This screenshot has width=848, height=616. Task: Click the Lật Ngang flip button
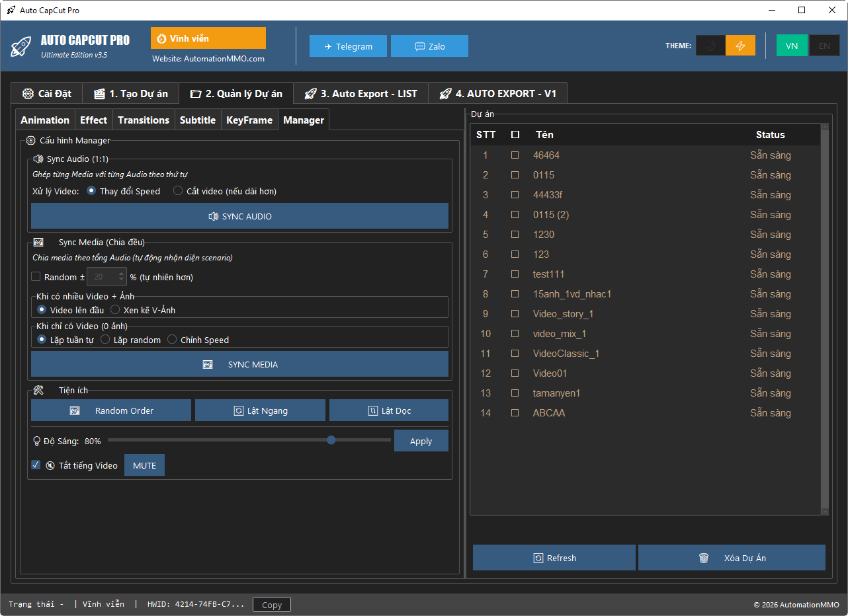pos(260,410)
